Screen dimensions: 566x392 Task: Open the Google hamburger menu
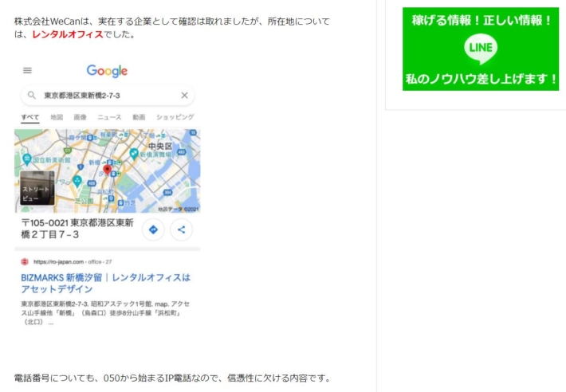(27, 70)
